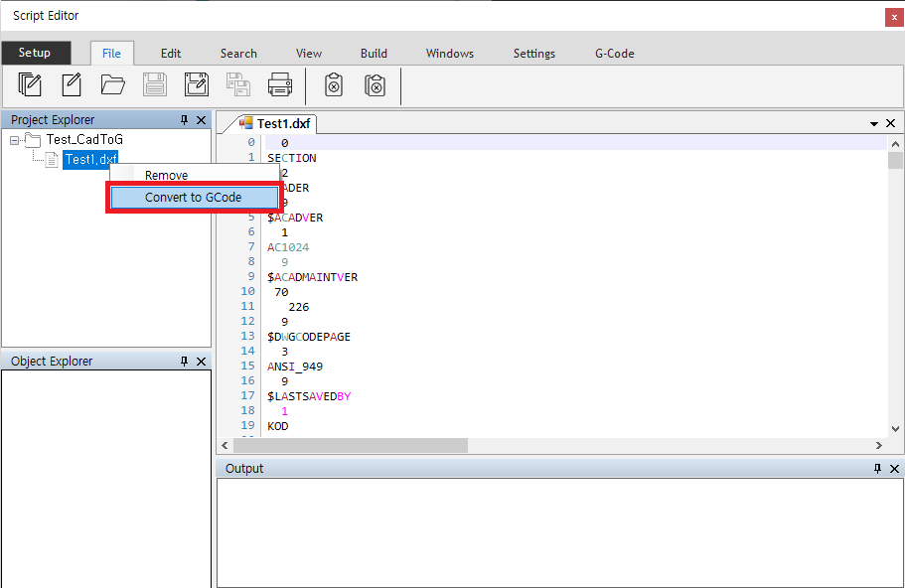Switch to the Build tab
This screenshot has width=905, height=588.
(x=374, y=54)
